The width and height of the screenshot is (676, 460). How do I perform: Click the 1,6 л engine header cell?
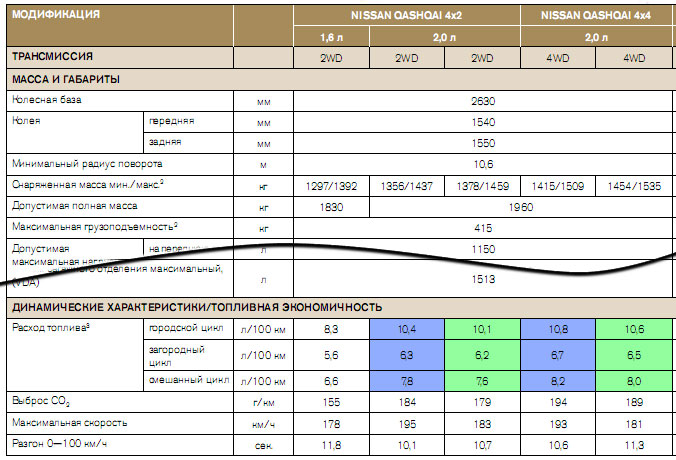pyautogui.click(x=331, y=37)
